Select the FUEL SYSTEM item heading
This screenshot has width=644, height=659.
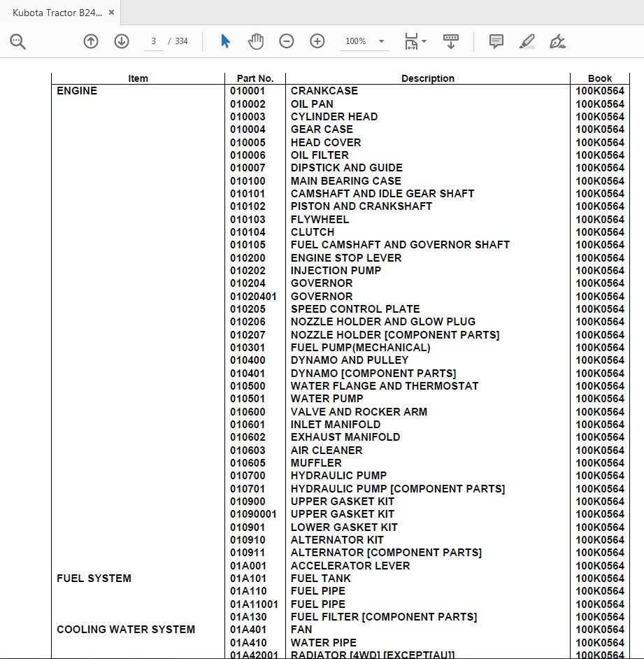click(94, 579)
